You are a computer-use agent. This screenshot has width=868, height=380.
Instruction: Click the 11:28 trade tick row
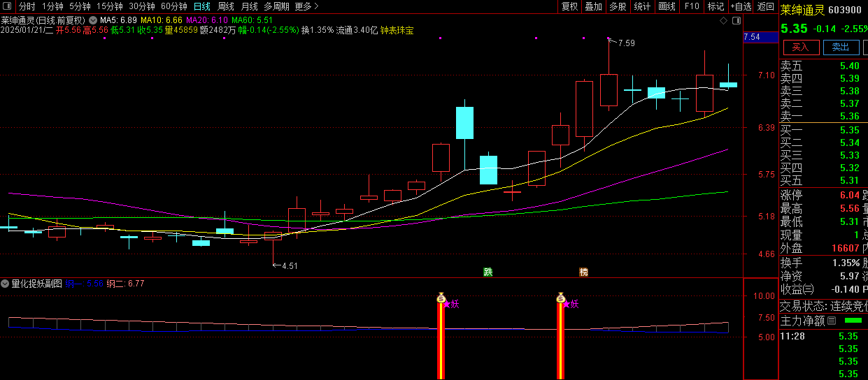coord(823,336)
